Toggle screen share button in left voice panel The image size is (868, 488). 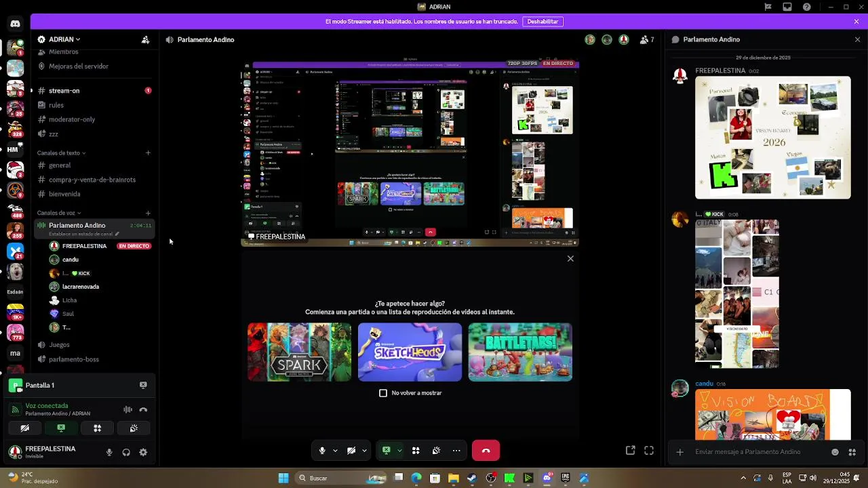point(61,428)
